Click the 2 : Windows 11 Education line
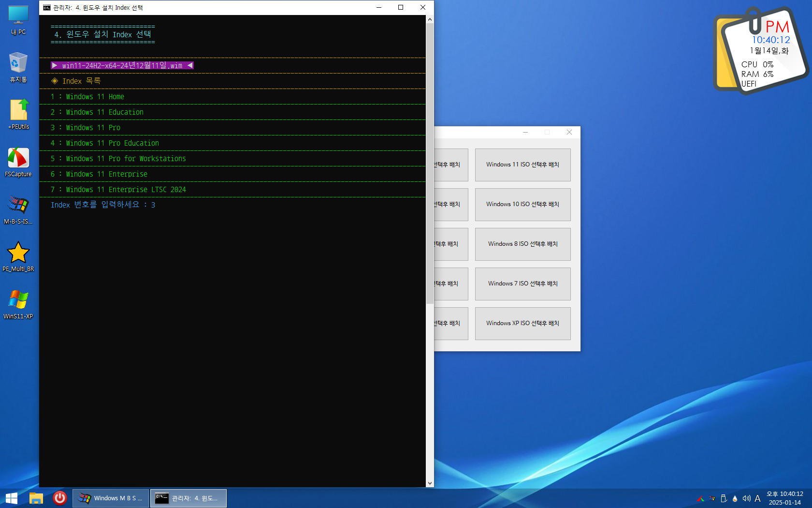This screenshot has width=812, height=508. [x=97, y=112]
